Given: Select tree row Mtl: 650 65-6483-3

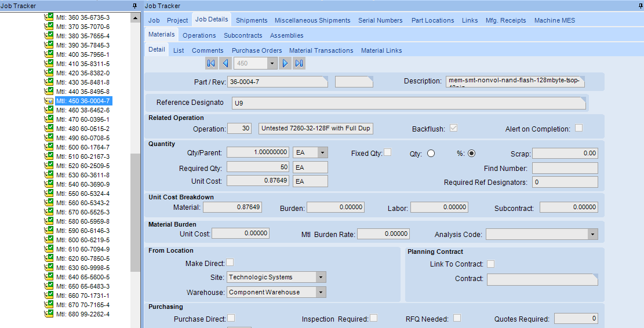Looking at the screenshot, I should 82,286.
